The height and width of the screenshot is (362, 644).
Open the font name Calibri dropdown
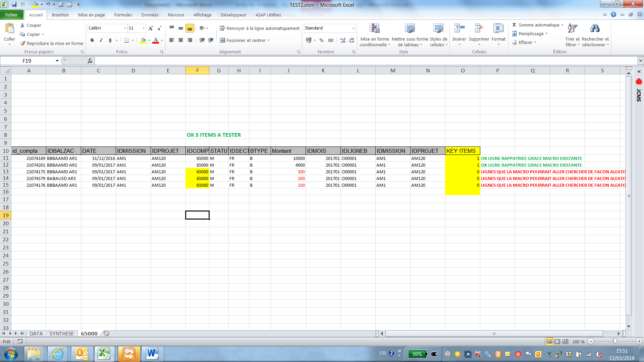pyautogui.click(x=125, y=28)
